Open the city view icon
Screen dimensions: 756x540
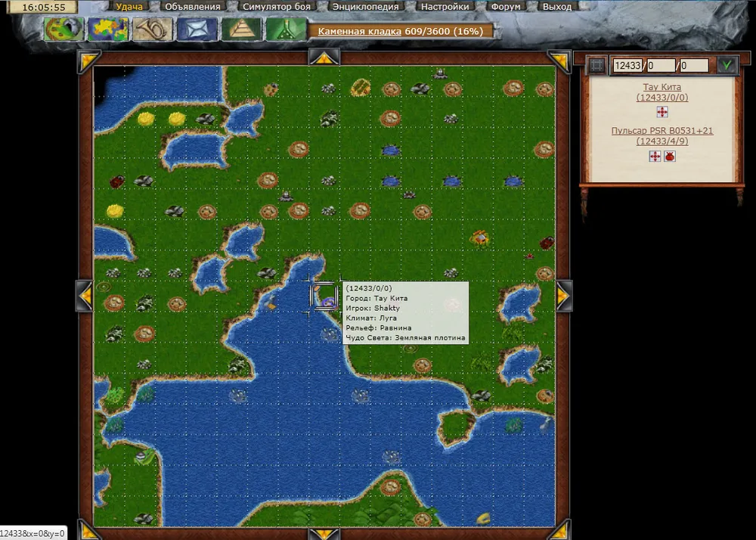[64, 29]
